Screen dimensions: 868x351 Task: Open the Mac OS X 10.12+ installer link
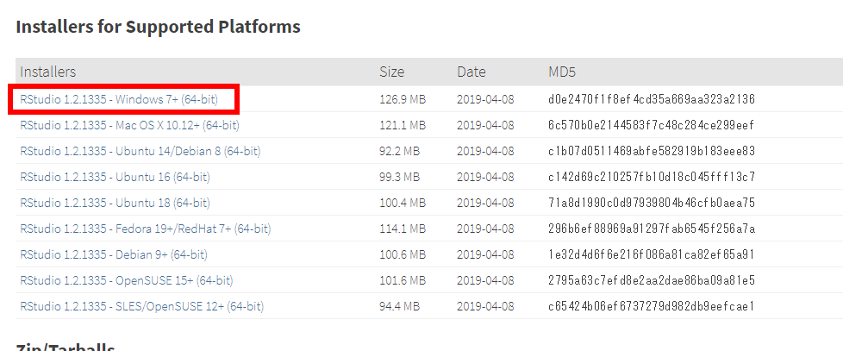[x=129, y=125]
